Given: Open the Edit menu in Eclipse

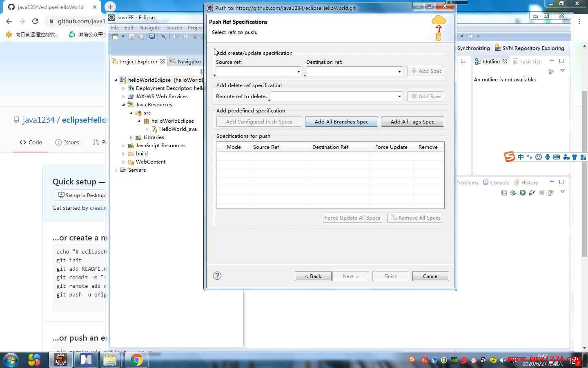Looking at the screenshot, I should [x=129, y=28].
